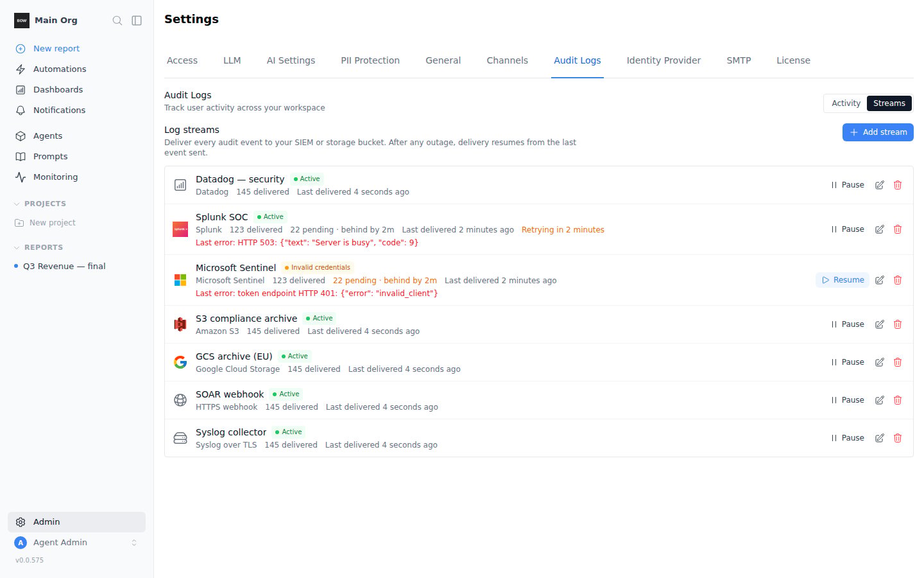Go to the SMTP settings tab

pos(739,60)
